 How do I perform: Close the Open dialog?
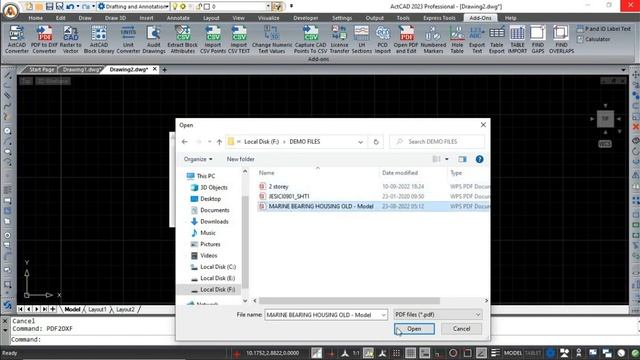[483, 125]
